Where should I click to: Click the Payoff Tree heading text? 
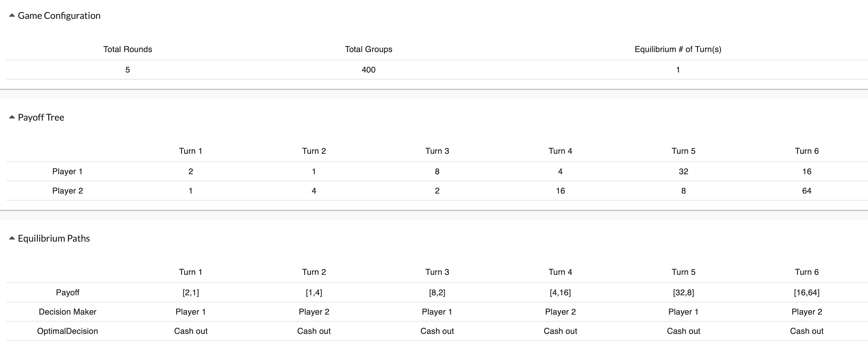pos(41,117)
